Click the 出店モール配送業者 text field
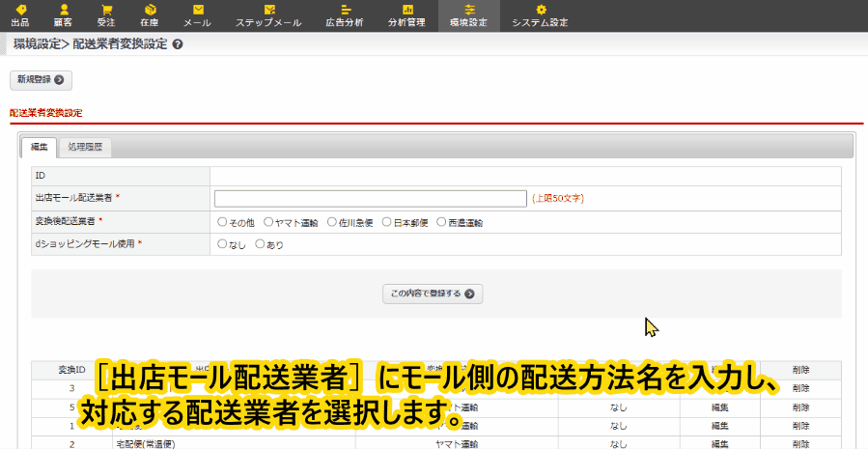 pyautogui.click(x=371, y=198)
